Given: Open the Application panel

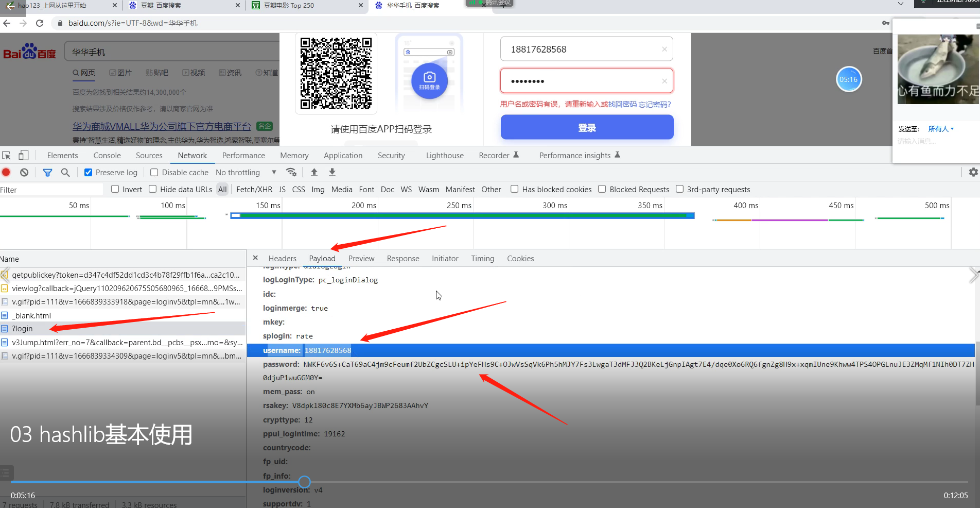Looking at the screenshot, I should 343,156.
